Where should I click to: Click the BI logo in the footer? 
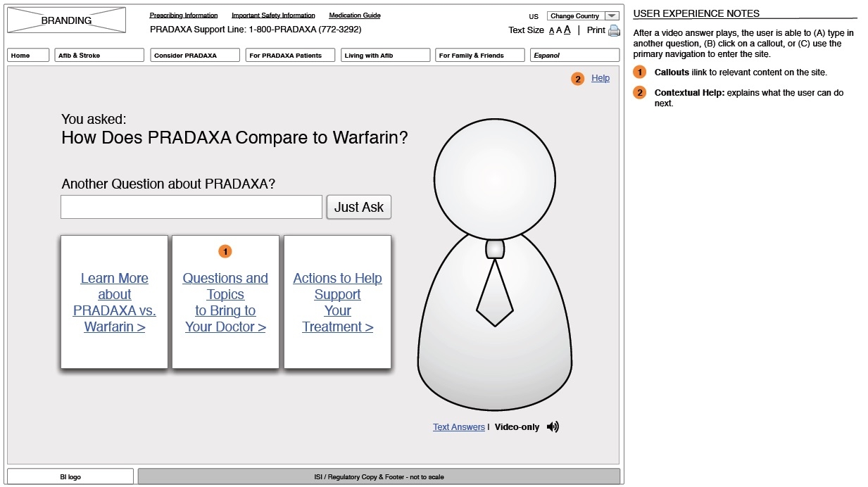point(70,476)
